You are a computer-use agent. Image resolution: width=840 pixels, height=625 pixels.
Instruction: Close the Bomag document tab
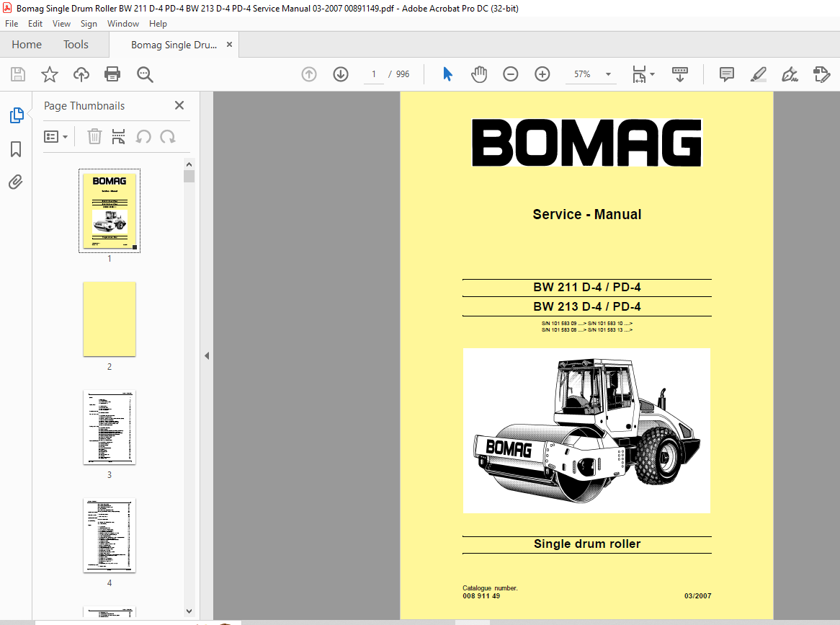[x=229, y=45]
